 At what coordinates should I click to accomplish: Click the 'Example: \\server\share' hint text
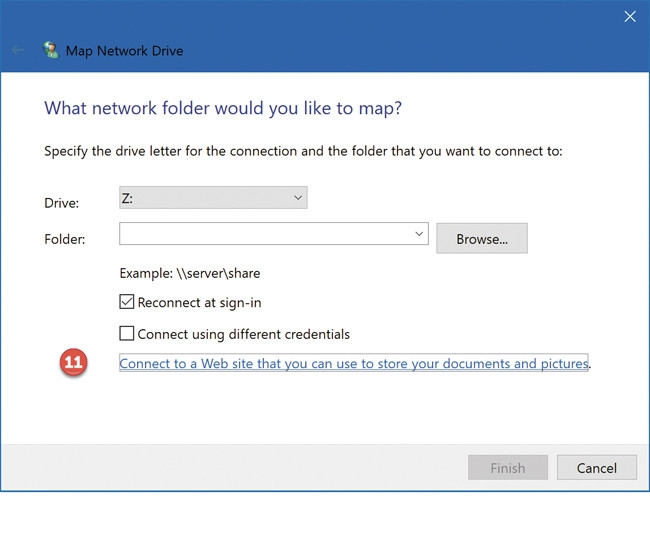(190, 273)
